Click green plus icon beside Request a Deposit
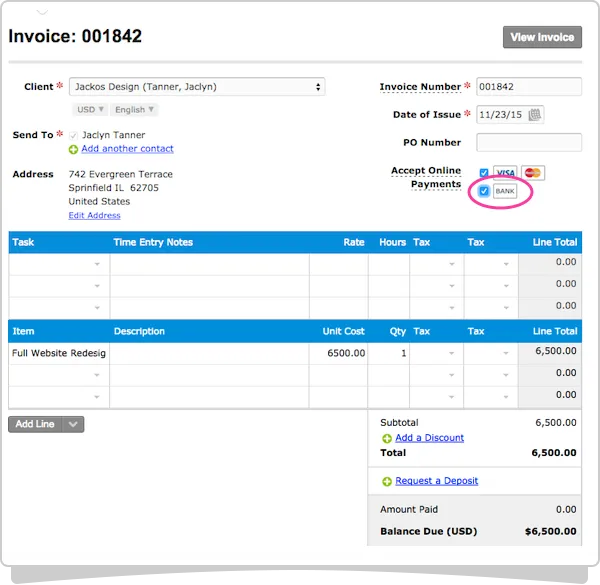Screen dimensions: 600x585 (x=387, y=481)
